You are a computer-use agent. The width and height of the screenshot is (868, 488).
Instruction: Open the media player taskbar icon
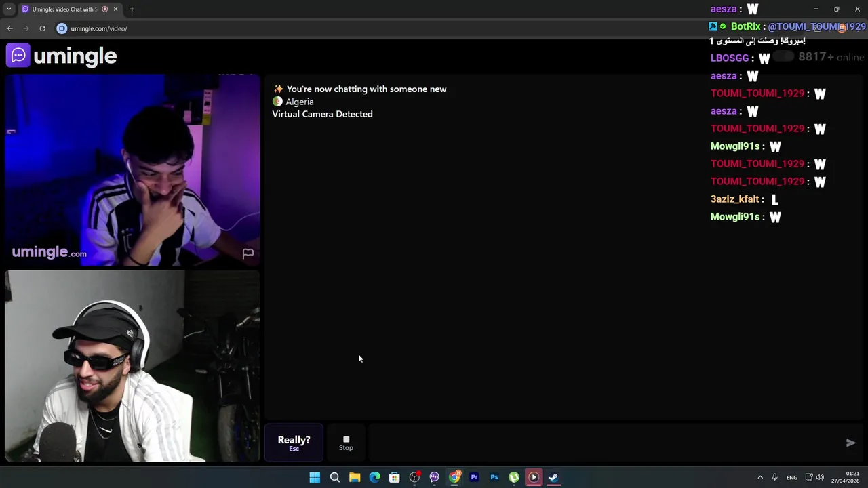(x=534, y=477)
